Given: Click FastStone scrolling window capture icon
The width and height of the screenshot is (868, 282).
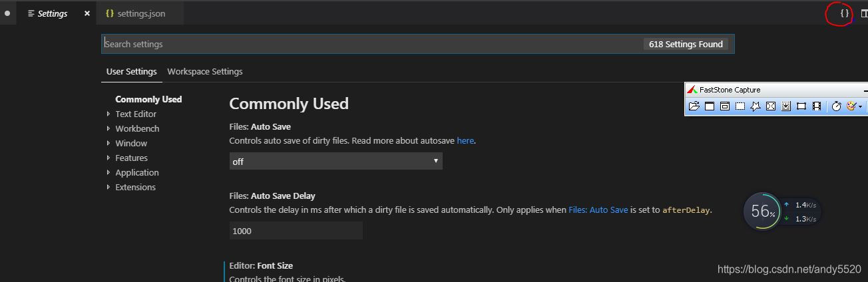Looking at the screenshot, I should [x=786, y=106].
